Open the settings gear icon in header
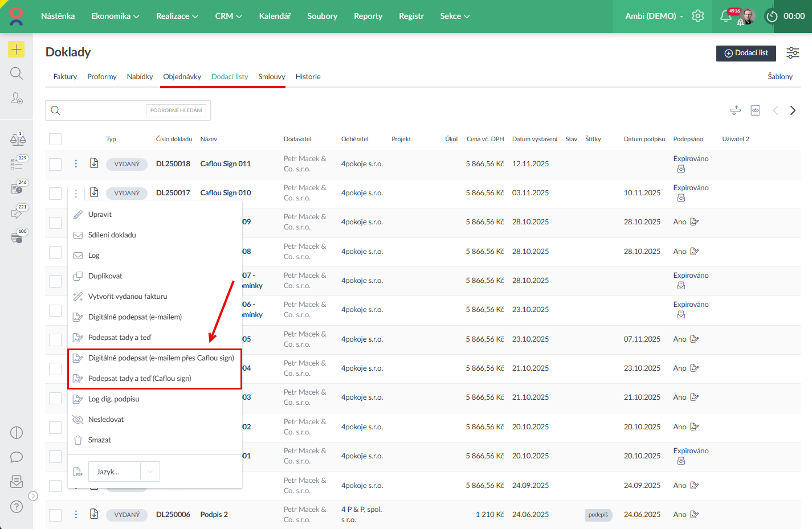The width and height of the screenshot is (812, 529). coord(697,16)
